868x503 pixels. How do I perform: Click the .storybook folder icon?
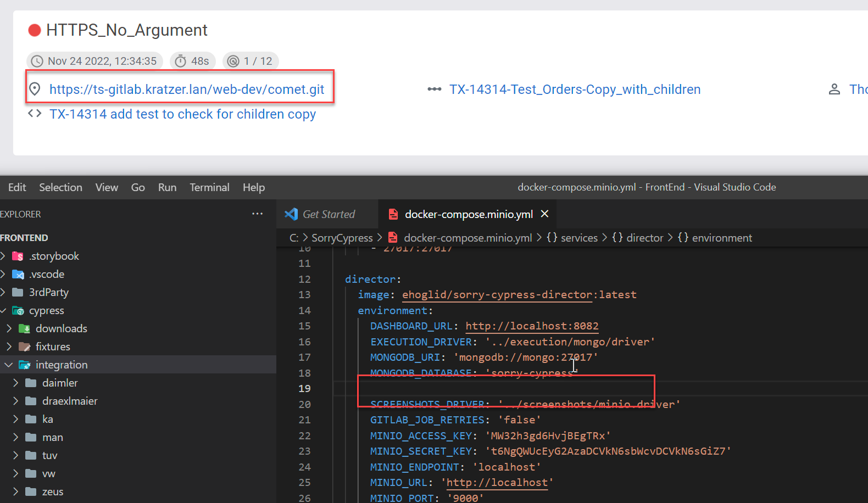click(18, 256)
